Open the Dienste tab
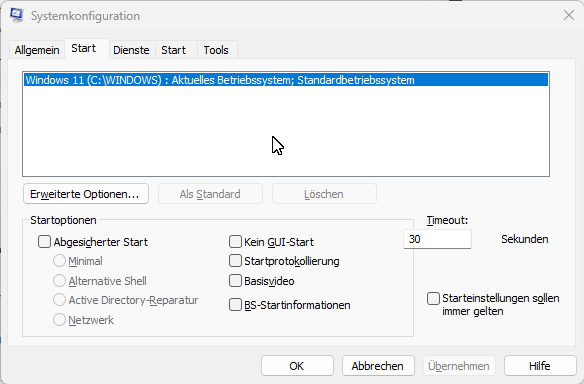This screenshot has width=584, height=384. tap(131, 50)
